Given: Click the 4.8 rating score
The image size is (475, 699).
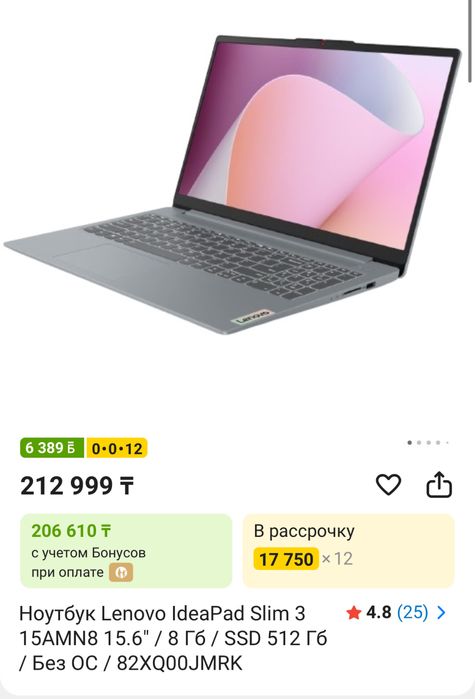Looking at the screenshot, I should [x=379, y=613].
